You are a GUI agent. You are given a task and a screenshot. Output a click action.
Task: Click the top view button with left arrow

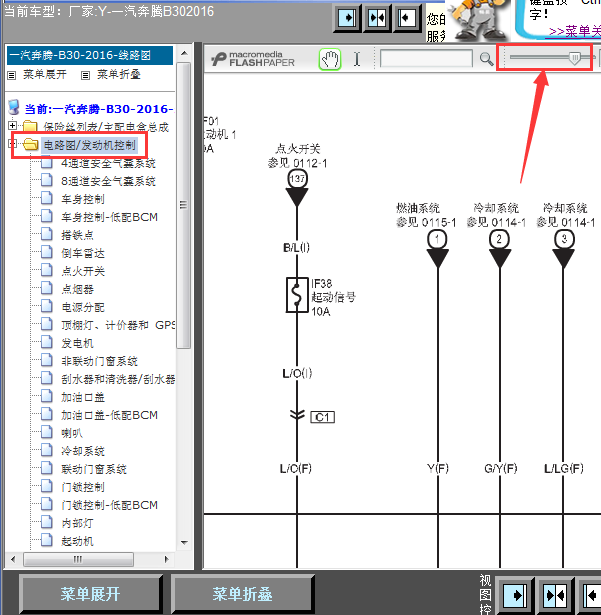406,18
